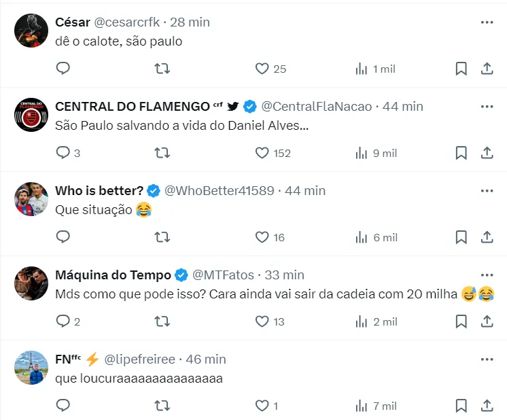Open the @CentralFlaNacao profile handle
Viewport: 507px width, 420px height.
click(317, 106)
